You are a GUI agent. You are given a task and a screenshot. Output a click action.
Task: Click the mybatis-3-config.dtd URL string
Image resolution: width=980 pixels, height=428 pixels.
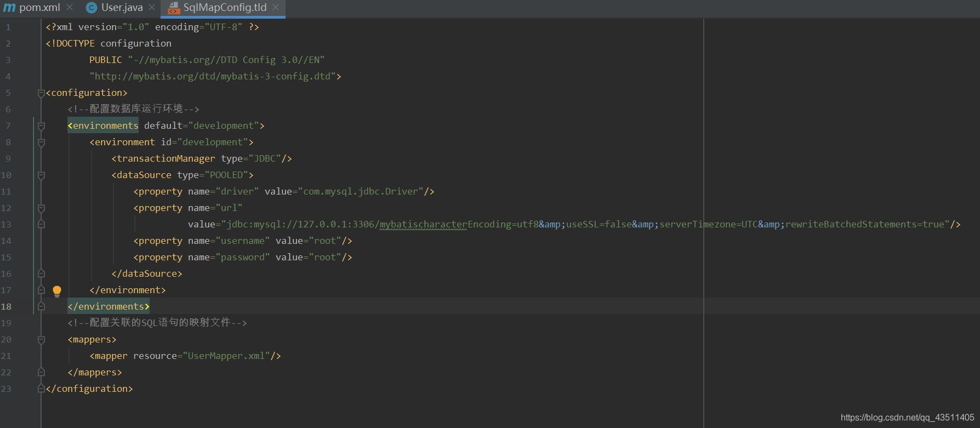tap(213, 76)
